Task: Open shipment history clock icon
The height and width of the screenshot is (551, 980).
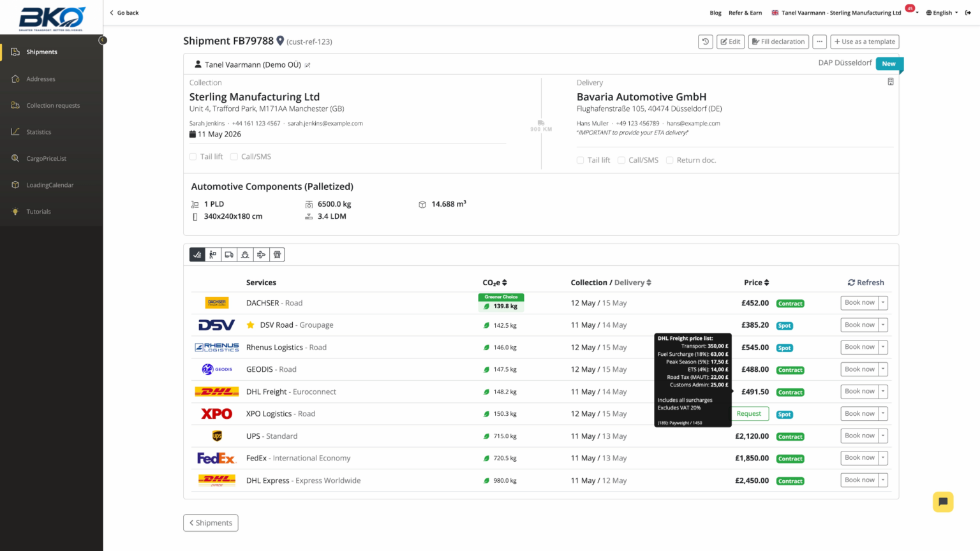Action: point(705,41)
